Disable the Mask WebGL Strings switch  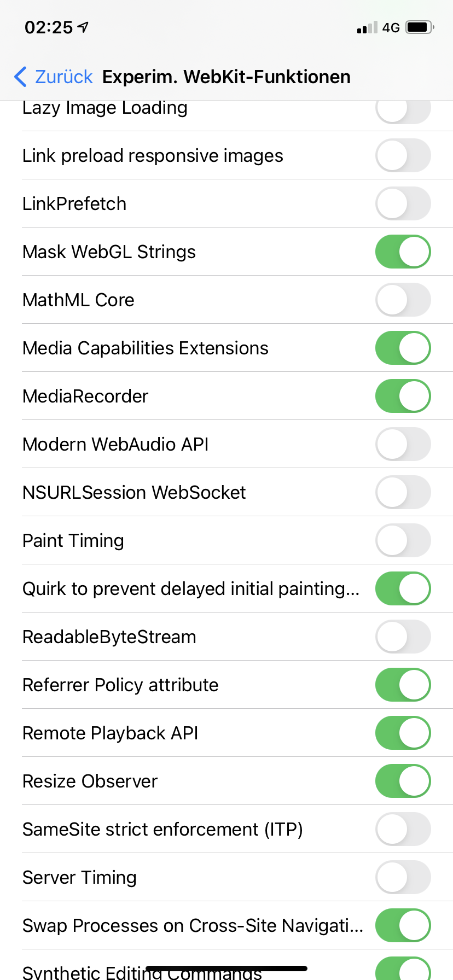[403, 252]
